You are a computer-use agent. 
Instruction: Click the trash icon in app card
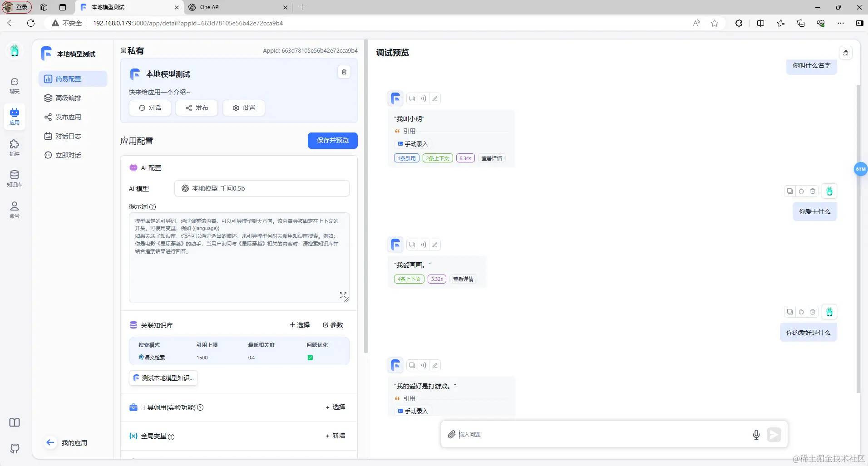point(344,72)
